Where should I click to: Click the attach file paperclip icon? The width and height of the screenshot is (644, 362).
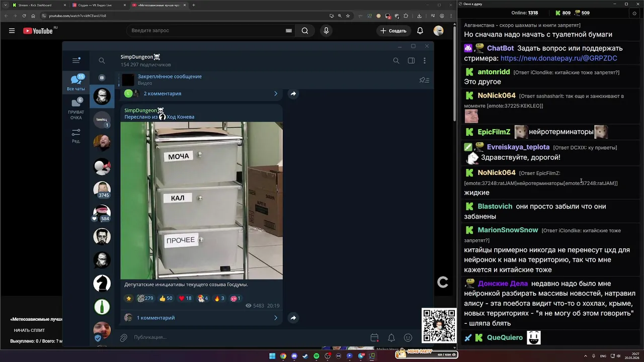pos(124,337)
